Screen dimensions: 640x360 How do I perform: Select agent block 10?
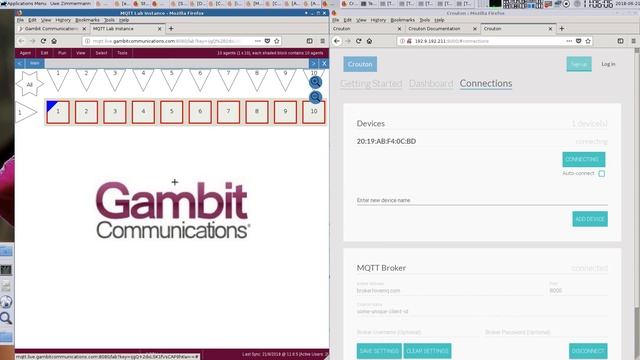(313, 112)
